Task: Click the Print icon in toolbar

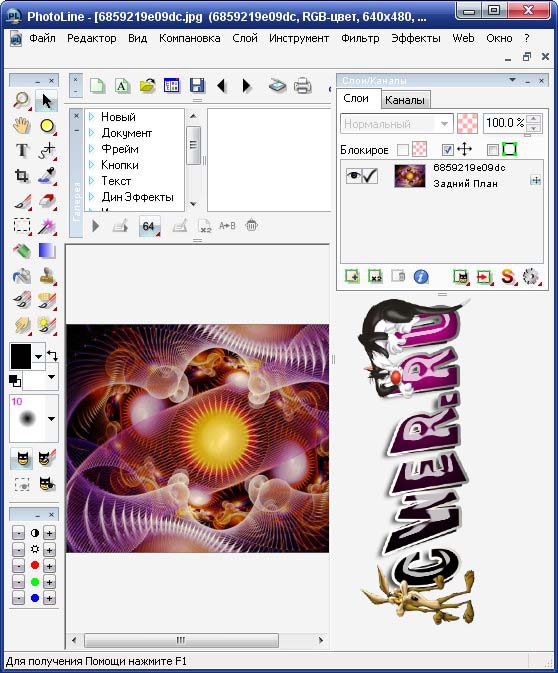Action: coord(303,85)
